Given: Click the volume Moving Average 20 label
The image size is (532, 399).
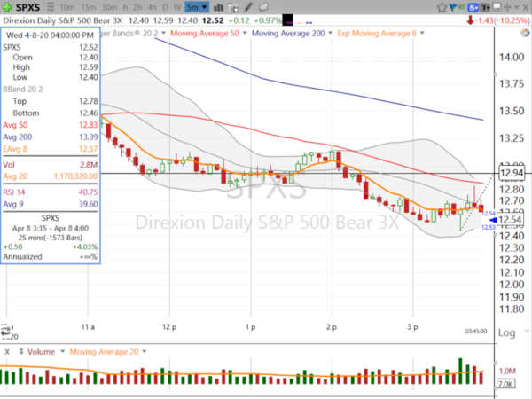Looking at the screenshot, I should click(104, 352).
